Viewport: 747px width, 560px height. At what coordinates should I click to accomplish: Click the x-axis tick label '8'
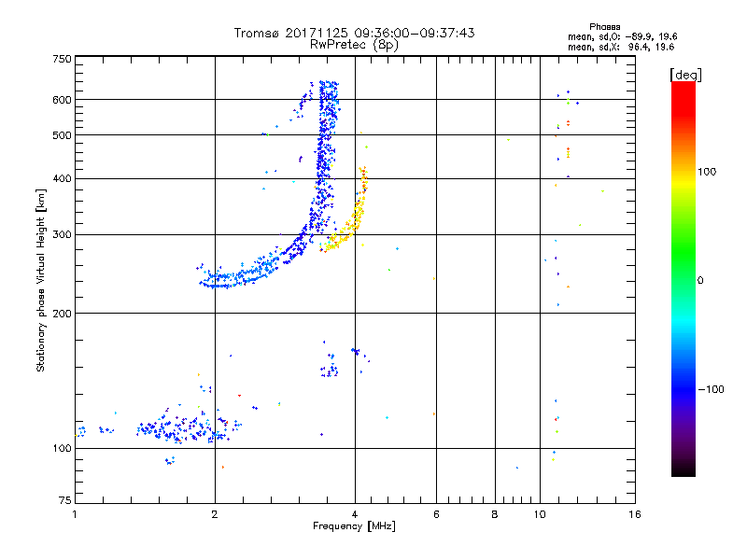[495, 514]
